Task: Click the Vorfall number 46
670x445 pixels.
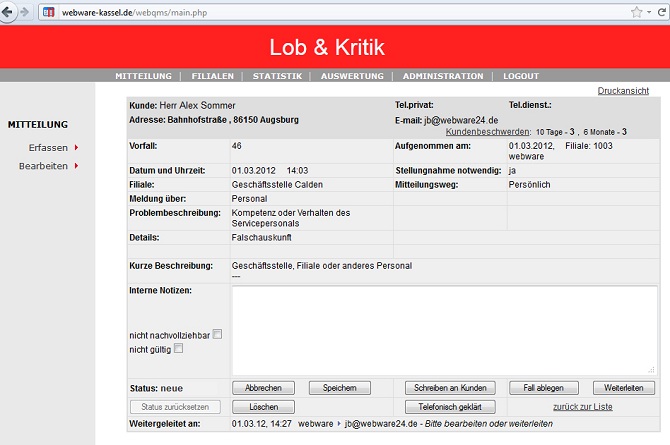Action: click(x=237, y=146)
